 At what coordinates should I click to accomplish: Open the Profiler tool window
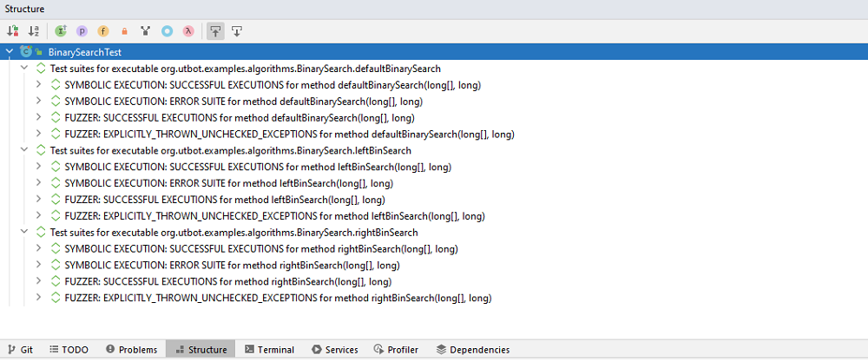[x=396, y=350]
